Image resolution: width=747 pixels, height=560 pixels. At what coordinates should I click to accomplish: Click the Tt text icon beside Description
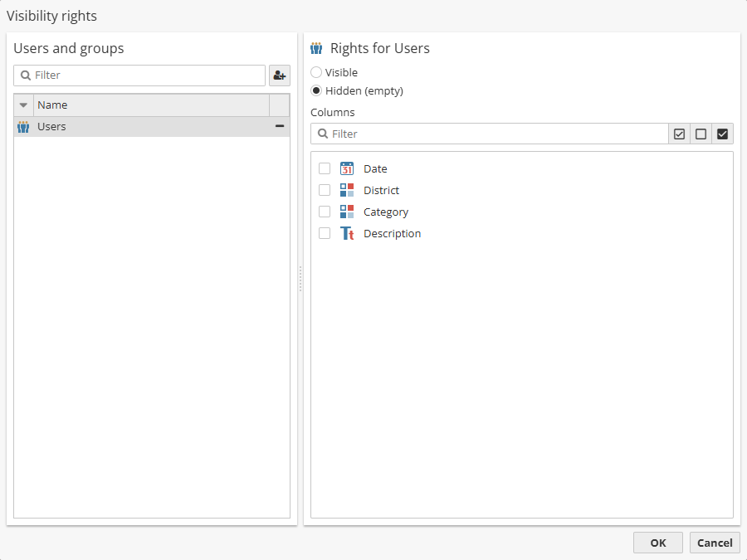click(x=347, y=232)
